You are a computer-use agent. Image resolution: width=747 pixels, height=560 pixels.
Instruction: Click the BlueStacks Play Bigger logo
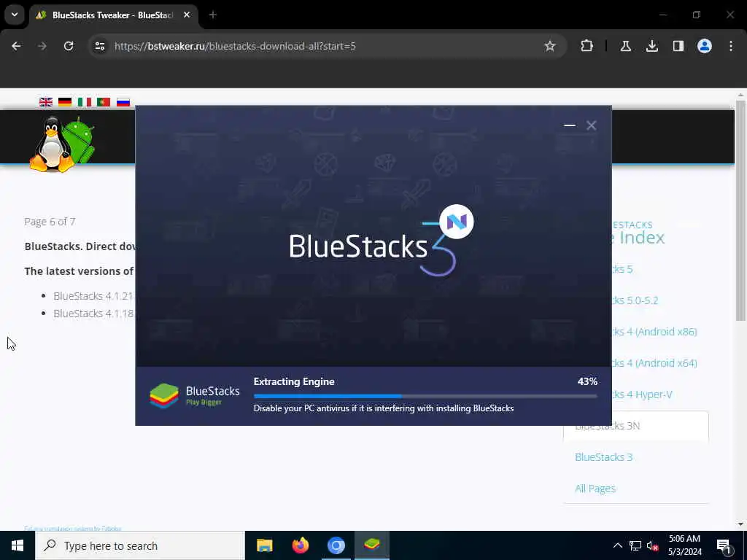tap(194, 396)
